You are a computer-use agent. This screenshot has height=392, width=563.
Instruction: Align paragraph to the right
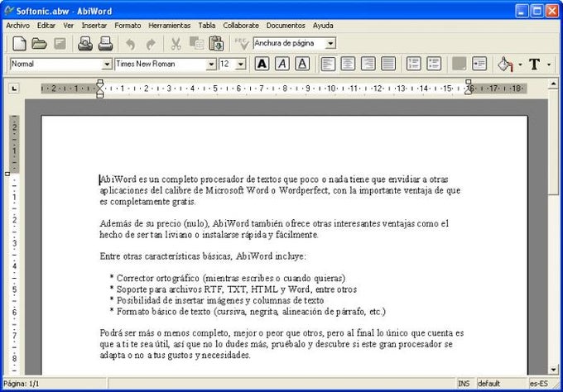pyautogui.click(x=368, y=64)
